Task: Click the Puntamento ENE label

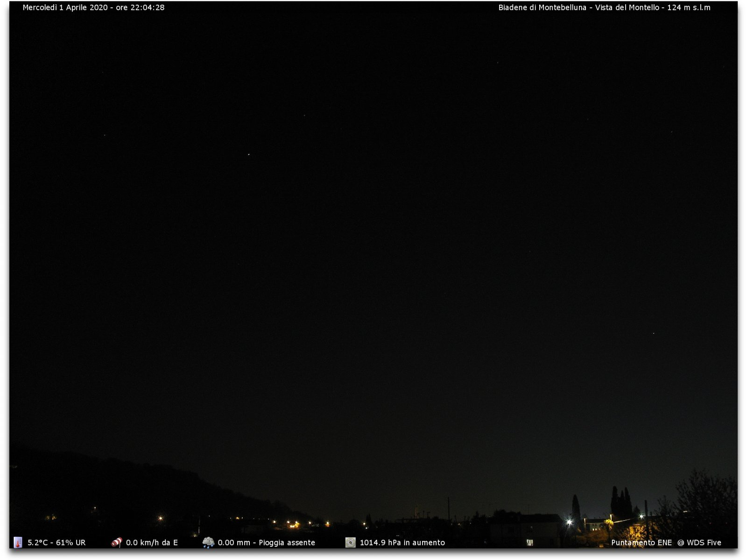Action: (641, 542)
